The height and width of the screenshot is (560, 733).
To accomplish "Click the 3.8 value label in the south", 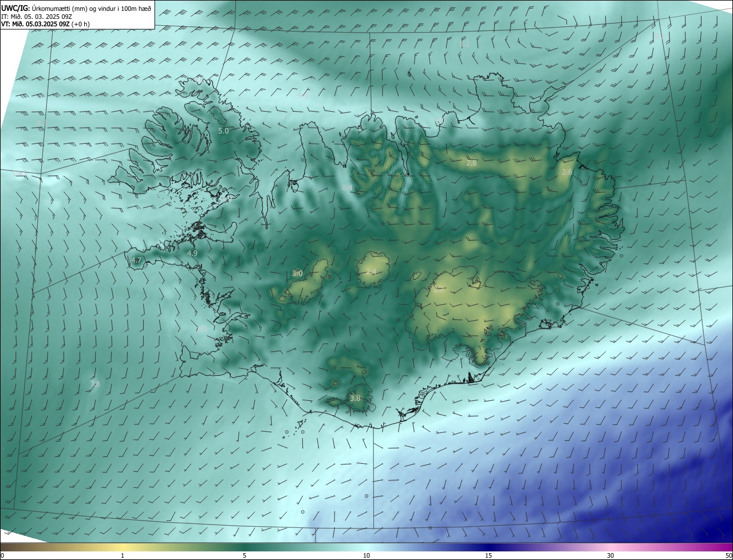I will pos(355,398).
